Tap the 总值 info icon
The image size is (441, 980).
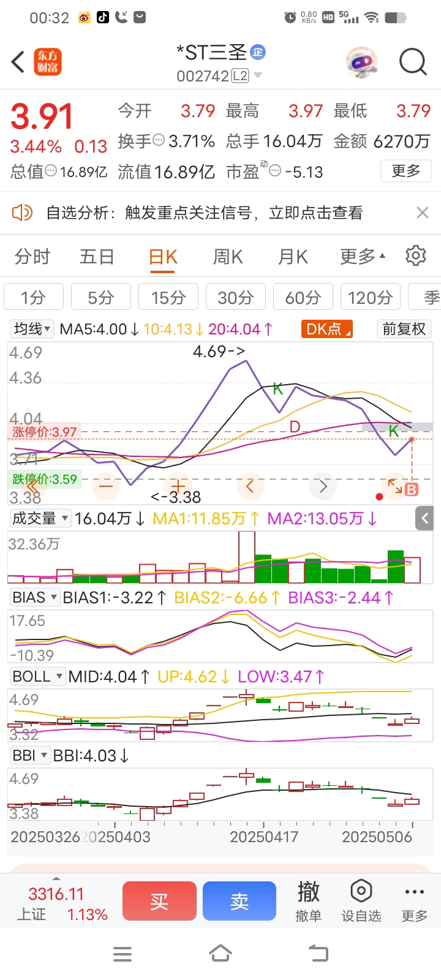point(51,171)
